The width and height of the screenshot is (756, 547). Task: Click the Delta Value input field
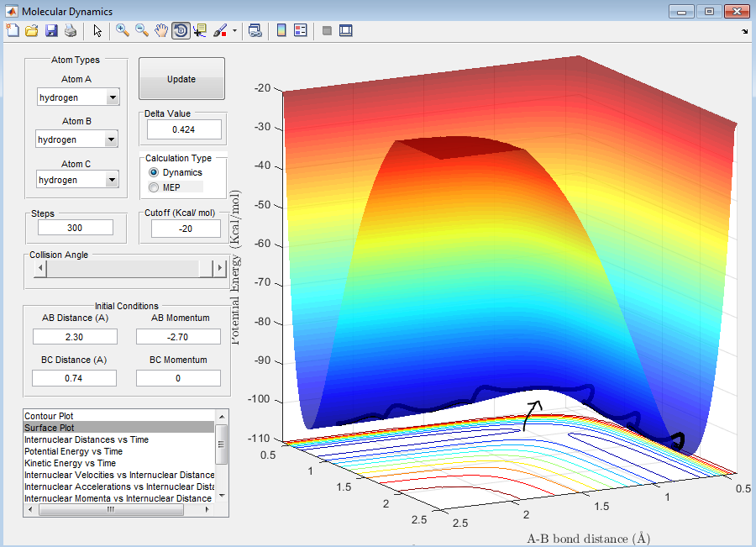tap(183, 129)
